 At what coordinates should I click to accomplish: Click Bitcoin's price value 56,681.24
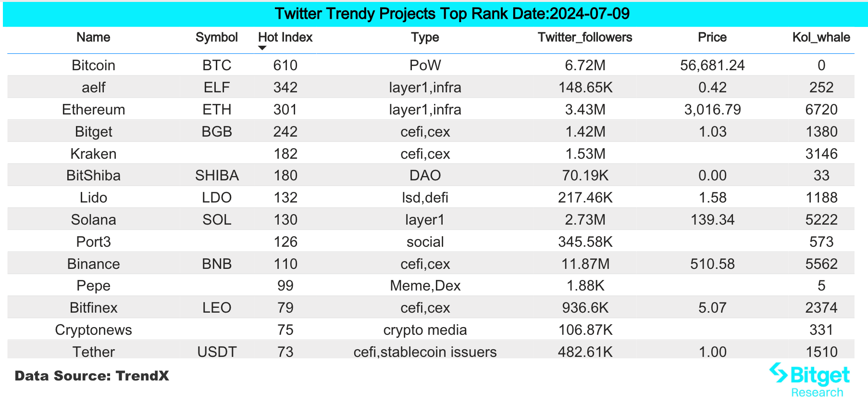point(712,65)
